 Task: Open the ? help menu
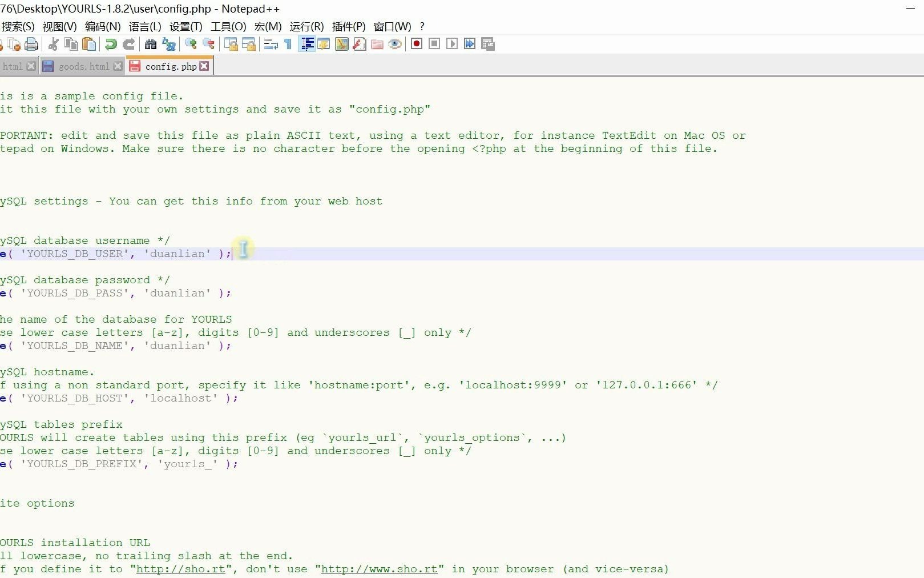click(422, 27)
